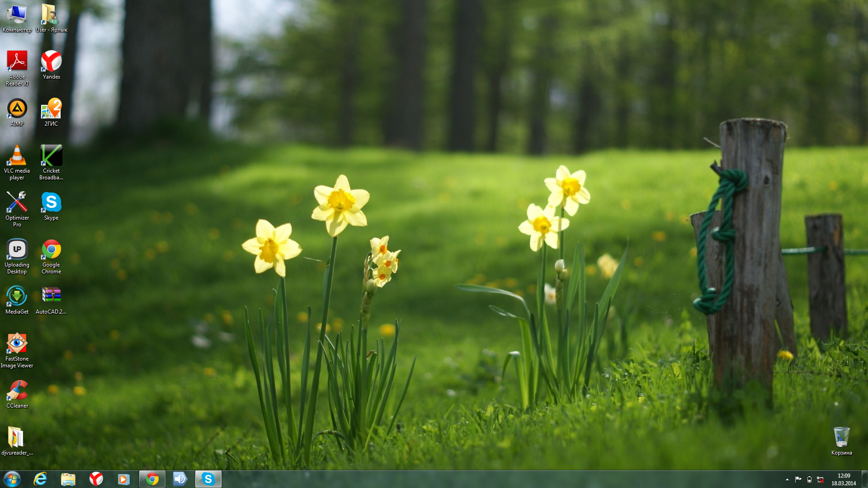Select the Yandex browser desktop icon

51,66
